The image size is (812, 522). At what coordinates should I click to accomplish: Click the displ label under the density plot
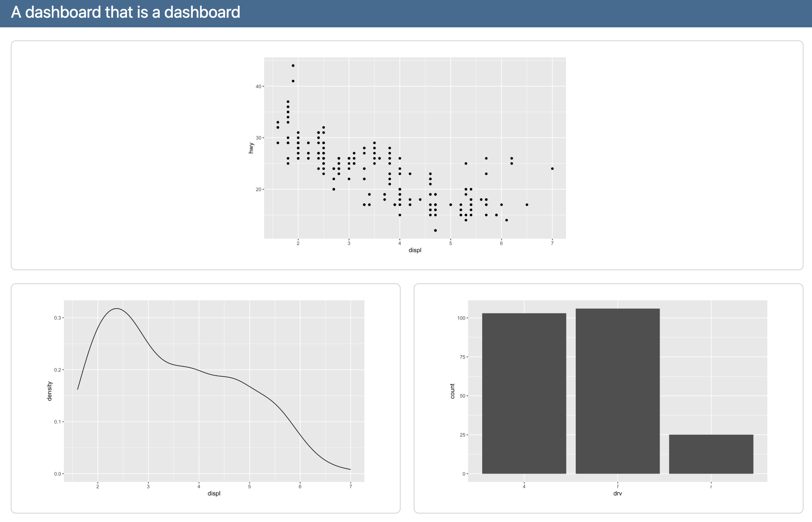click(214, 494)
